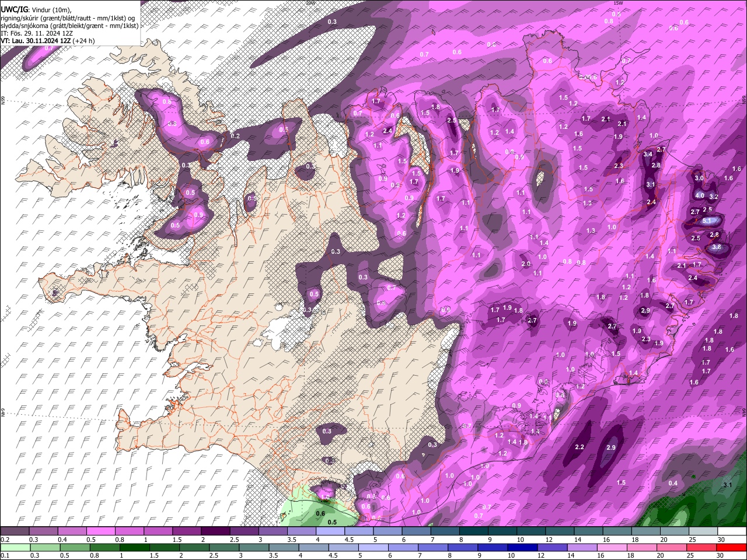The width and height of the screenshot is (747, 560).
Task: Pick the light periwinkle 4 swatch in snow legend
Action: point(330,531)
